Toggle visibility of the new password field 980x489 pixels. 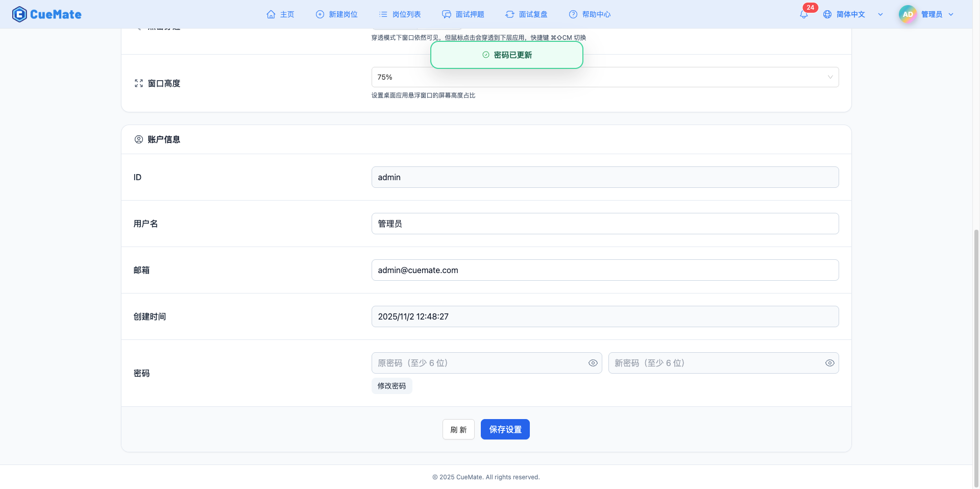829,363
